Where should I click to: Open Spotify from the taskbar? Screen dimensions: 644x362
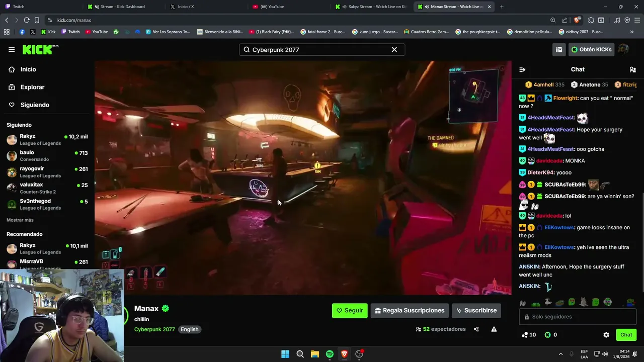click(x=330, y=354)
